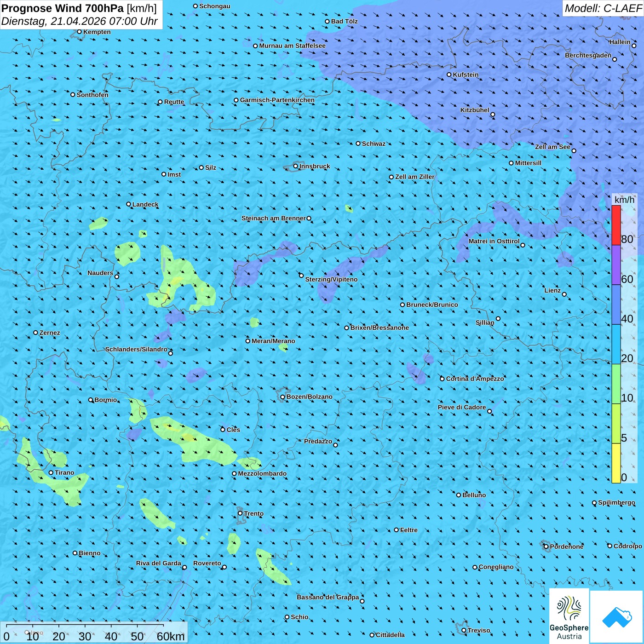Click the 'Bruneck/Brunico' label

click(x=432, y=305)
